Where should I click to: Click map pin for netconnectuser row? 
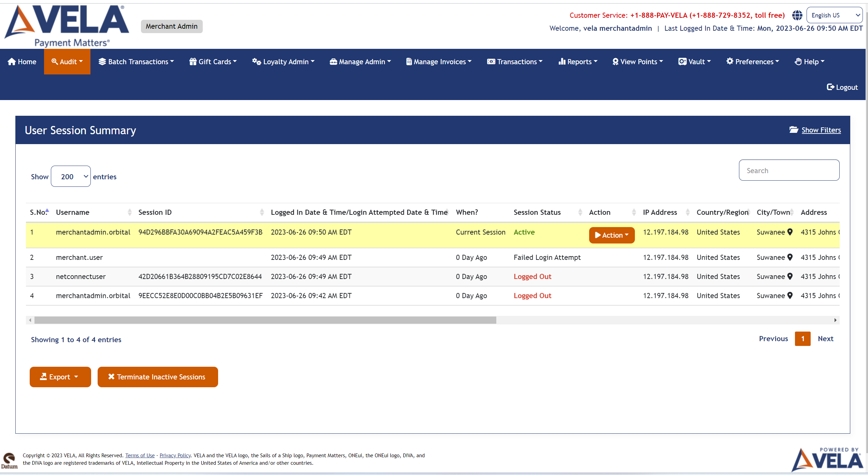click(x=790, y=276)
